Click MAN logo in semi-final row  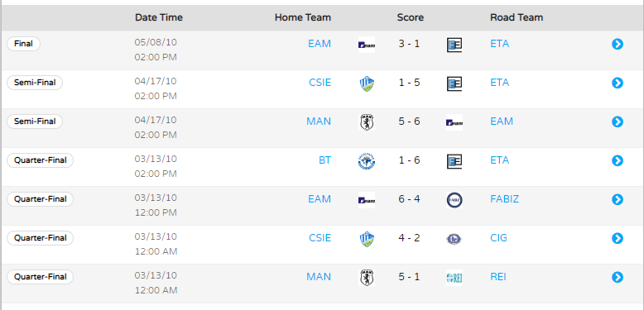[367, 122]
